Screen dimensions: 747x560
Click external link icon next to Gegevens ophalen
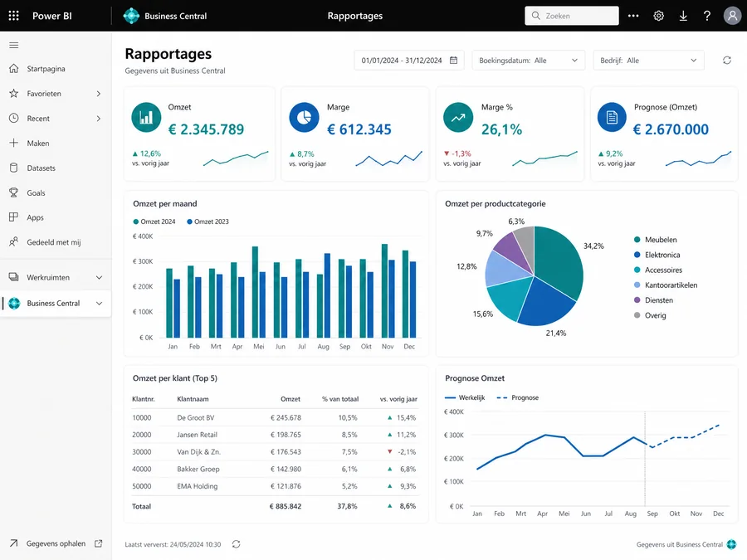(99, 543)
